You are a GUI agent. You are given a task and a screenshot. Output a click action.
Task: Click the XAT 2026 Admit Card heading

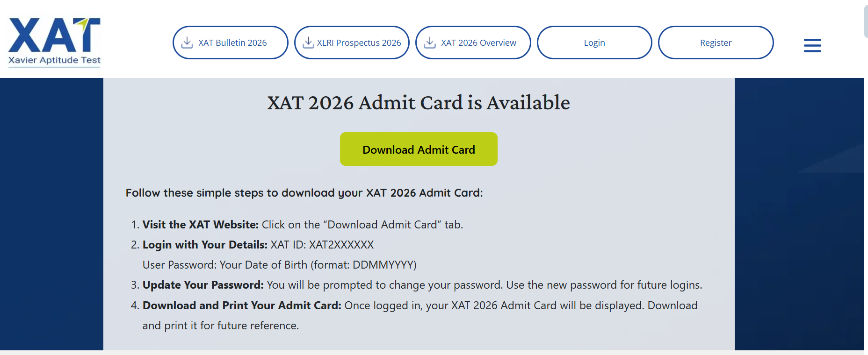pyautogui.click(x=419, y=103)
